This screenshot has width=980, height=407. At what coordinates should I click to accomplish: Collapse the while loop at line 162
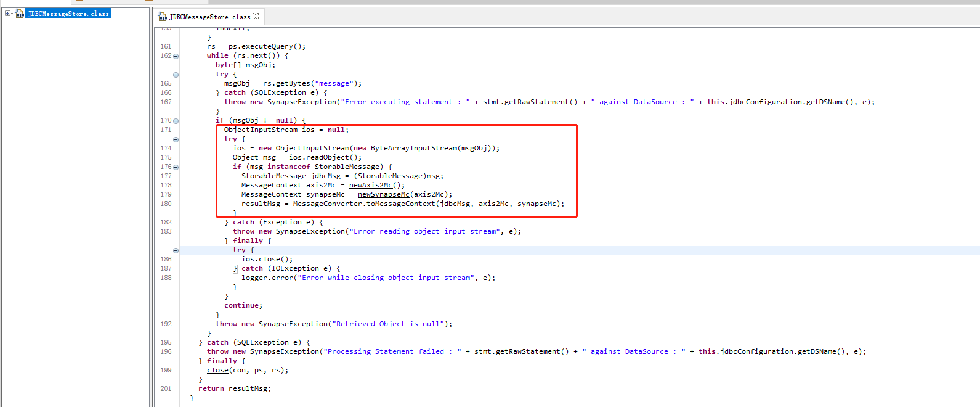tap(176, 56)
